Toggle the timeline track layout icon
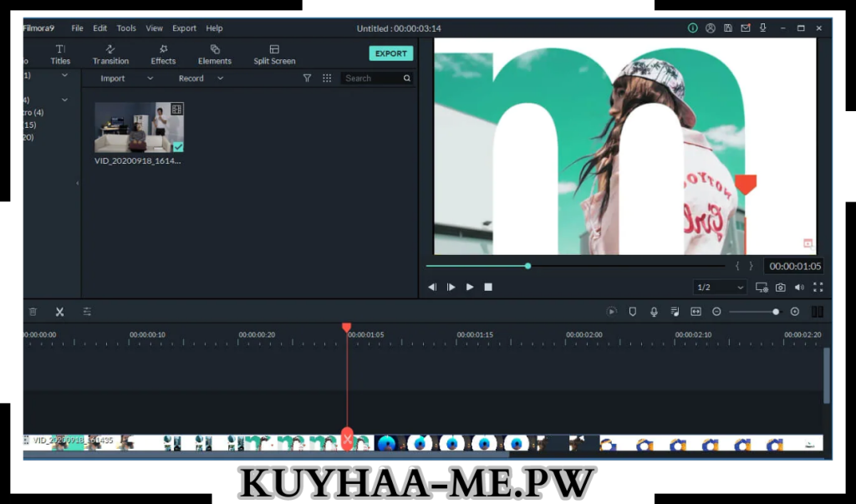Viewport: 856px width, 504px height. click(x=818, y=312)
